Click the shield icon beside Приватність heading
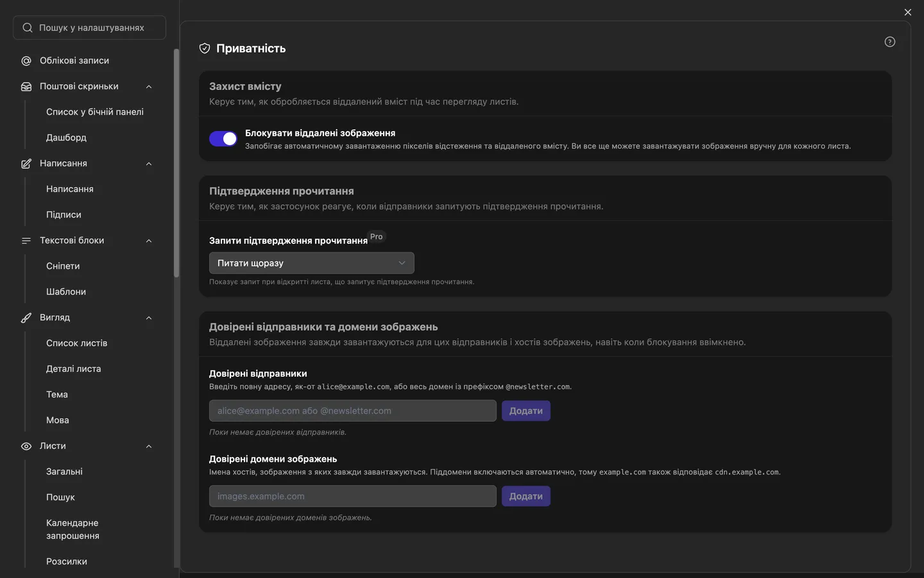Viewport: 924px width, 578px height. (x=205, y=48)
